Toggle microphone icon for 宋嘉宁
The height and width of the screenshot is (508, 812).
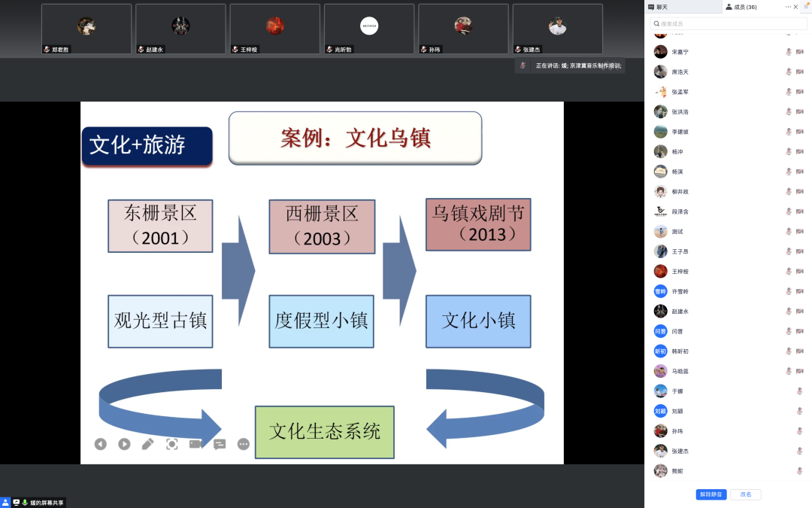click(789, 52)
